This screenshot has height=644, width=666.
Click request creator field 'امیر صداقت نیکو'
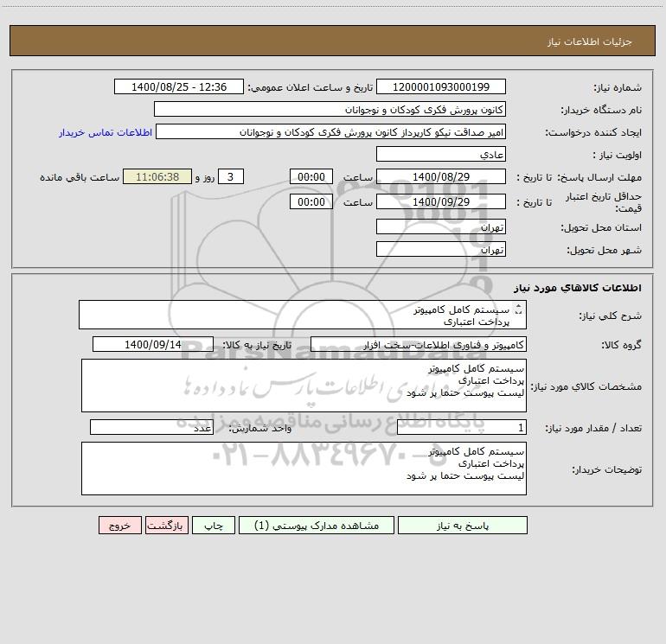point(331,131)
